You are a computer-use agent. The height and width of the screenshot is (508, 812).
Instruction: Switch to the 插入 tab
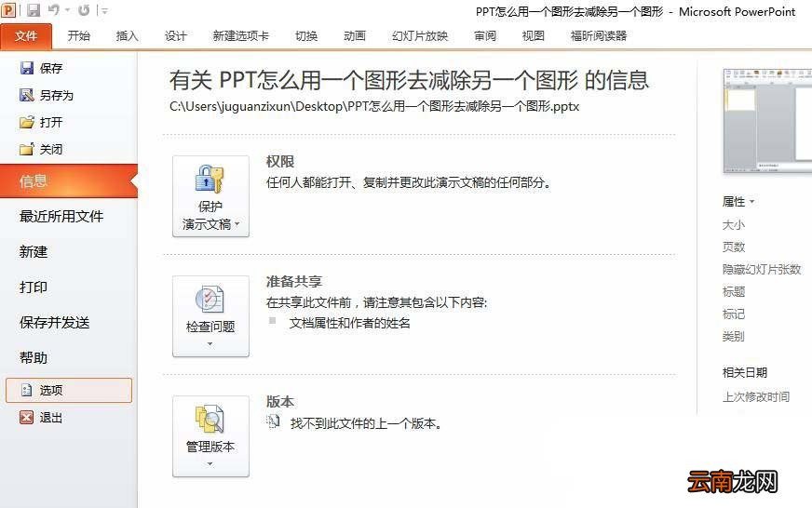click(127, 35)
